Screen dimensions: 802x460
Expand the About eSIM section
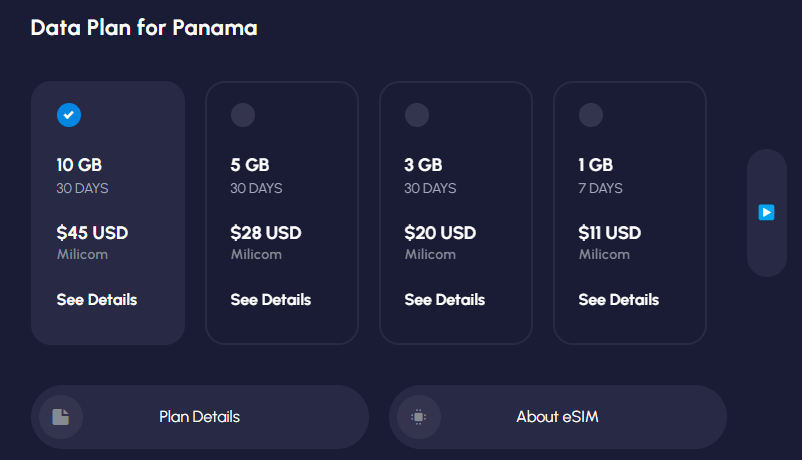click(x=558, y=417)
